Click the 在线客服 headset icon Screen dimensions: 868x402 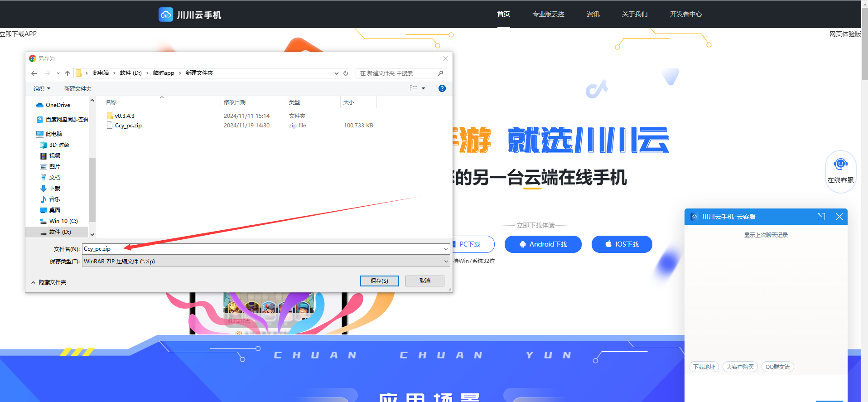point(841,164)
